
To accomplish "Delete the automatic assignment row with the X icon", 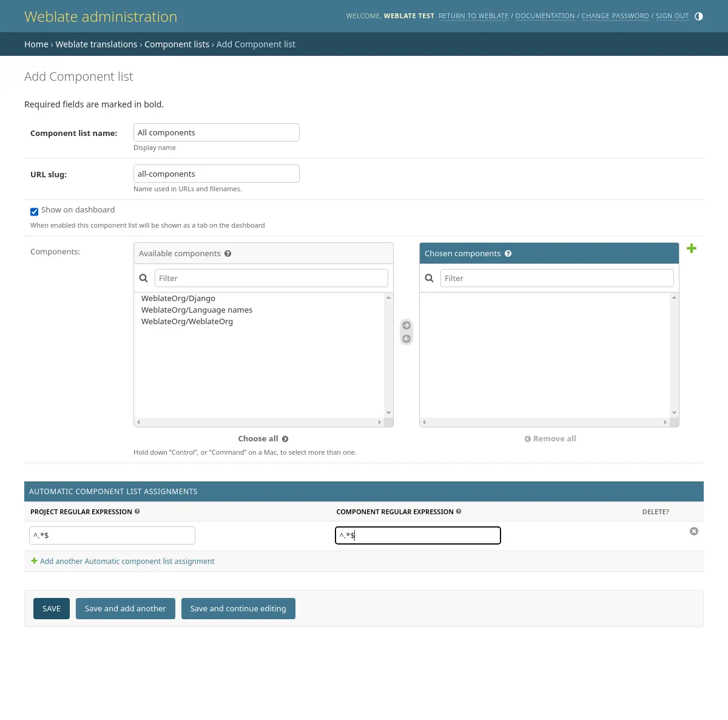I will (x=694, y=531).
